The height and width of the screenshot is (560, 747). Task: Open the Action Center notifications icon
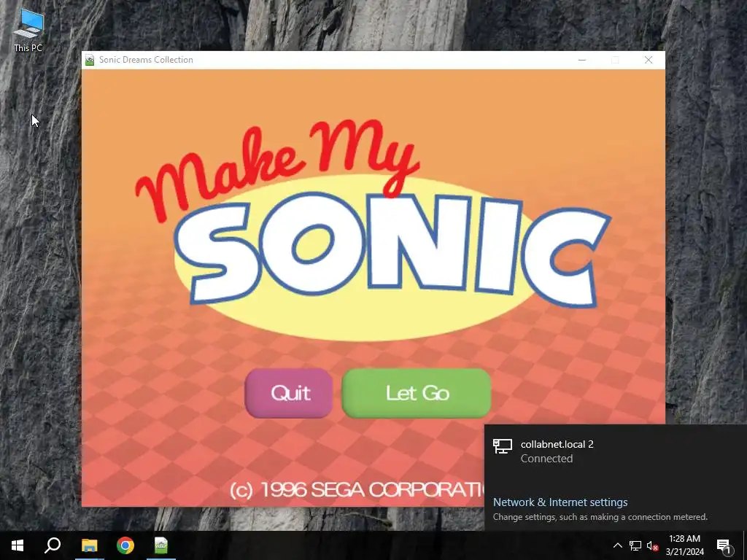(724, 545)
